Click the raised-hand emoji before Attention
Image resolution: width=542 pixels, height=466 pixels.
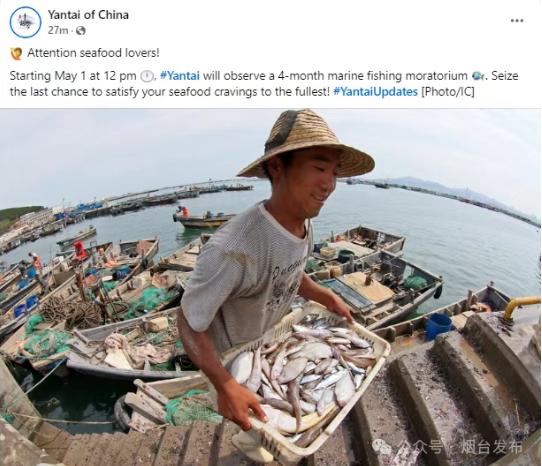pos(16,54)
